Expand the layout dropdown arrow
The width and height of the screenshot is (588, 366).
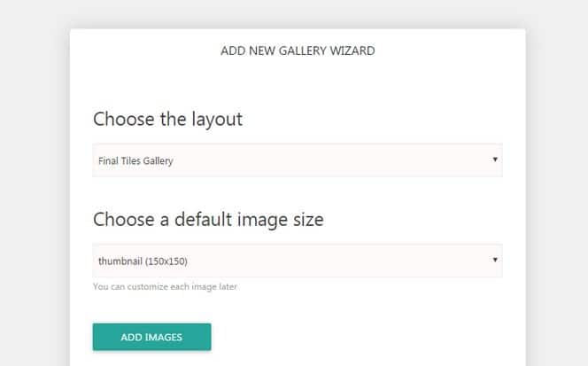495,160
